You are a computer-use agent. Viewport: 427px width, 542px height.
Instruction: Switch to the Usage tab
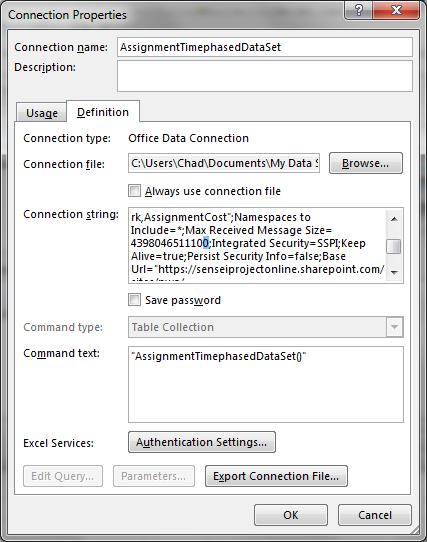click(41, 113)
